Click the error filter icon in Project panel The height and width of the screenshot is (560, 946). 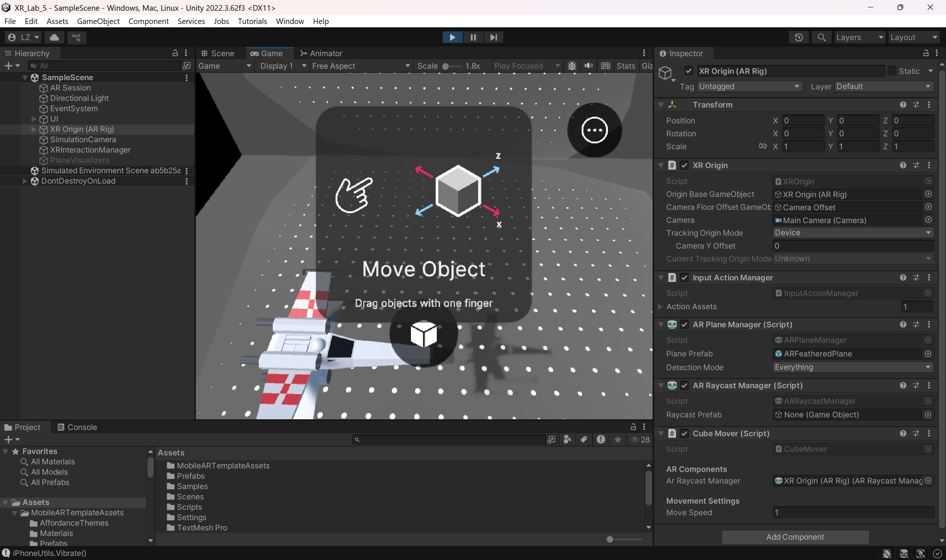click(600, 440)
